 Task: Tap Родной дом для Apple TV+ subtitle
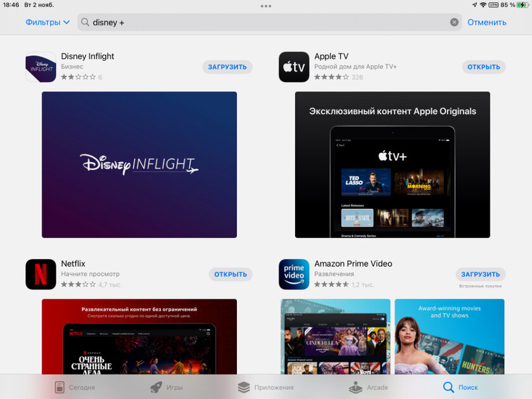(355, 66)
